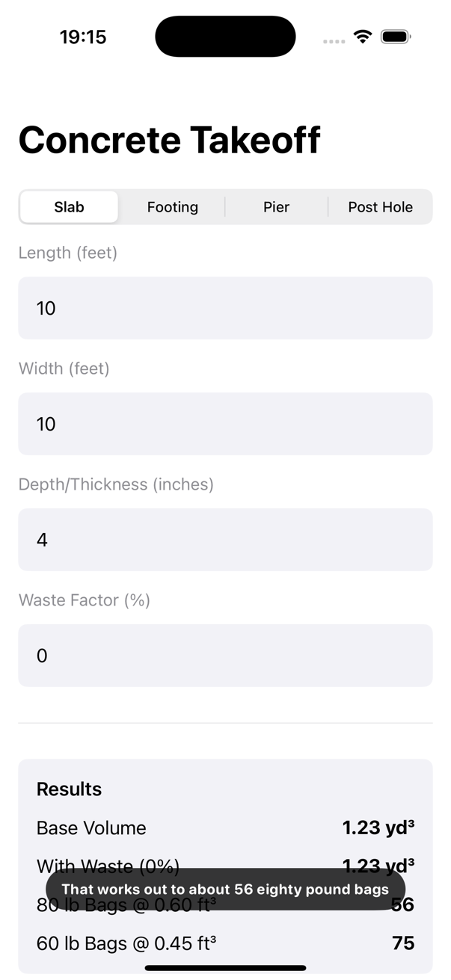Choose the Pier calculation type
This screenshot has height=980, width=451.
276,207
